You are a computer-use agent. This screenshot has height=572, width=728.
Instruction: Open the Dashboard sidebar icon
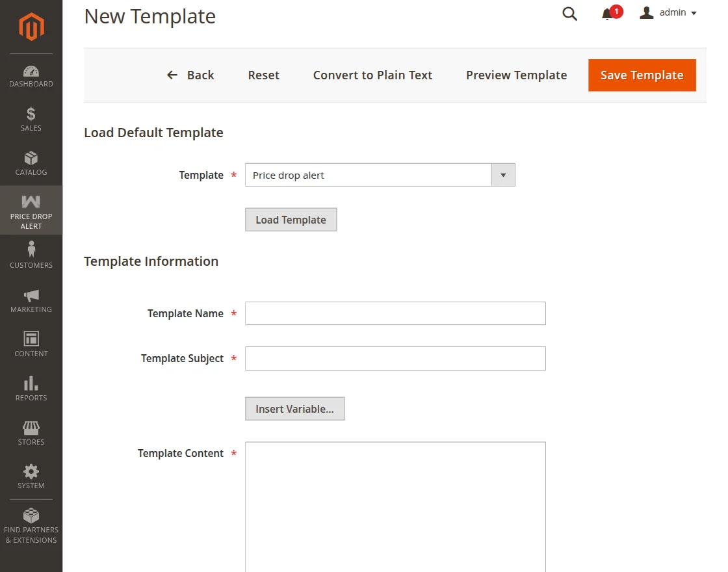tap(31, 71)
